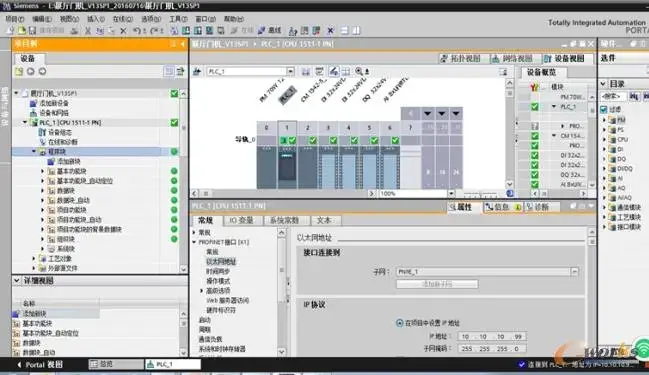Click the zoom magnifier icon in device view
This screenshot has height=375, width=649.
coord(359,71)
